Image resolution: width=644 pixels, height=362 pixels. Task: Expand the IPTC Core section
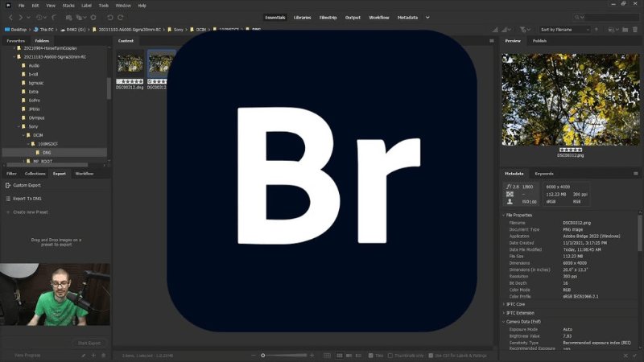(x=505, y=303)
